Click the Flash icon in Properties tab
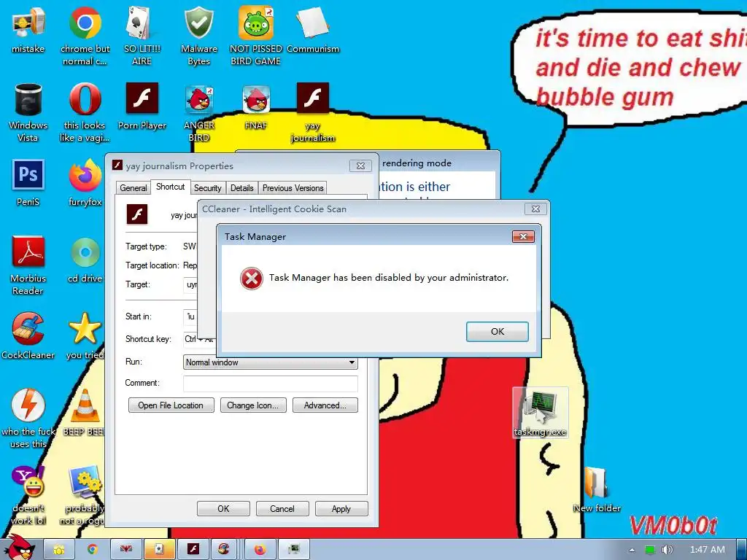Screen dimensions: 747x560 137,214
